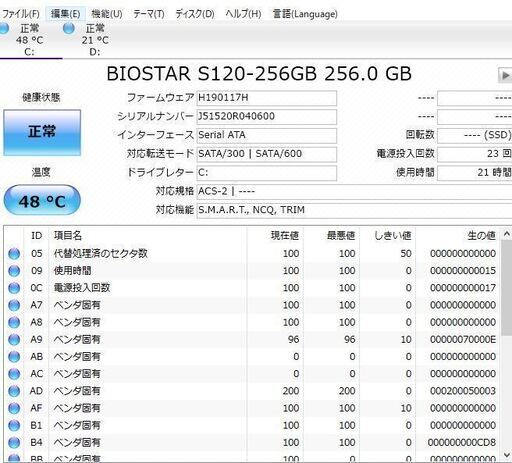Click status orb for attribute 05
Image resolution: width=512 pixels, height=463 pixels.
click(14, 254)
